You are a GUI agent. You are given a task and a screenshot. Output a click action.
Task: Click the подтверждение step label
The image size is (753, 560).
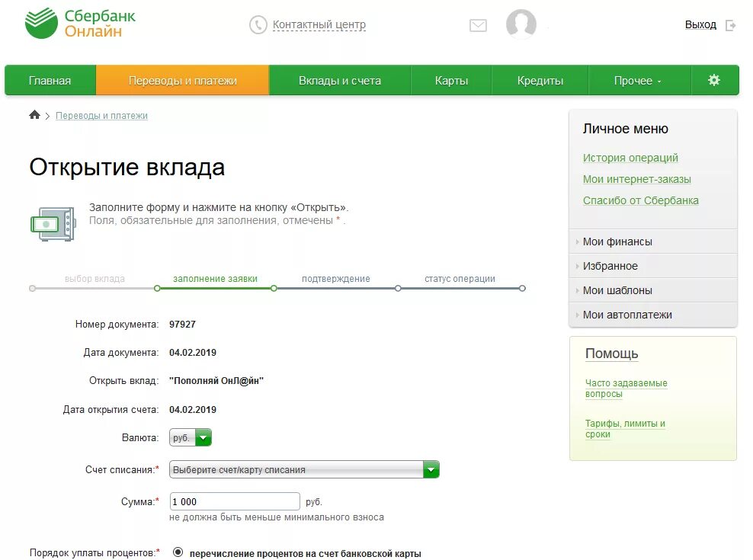335,279
